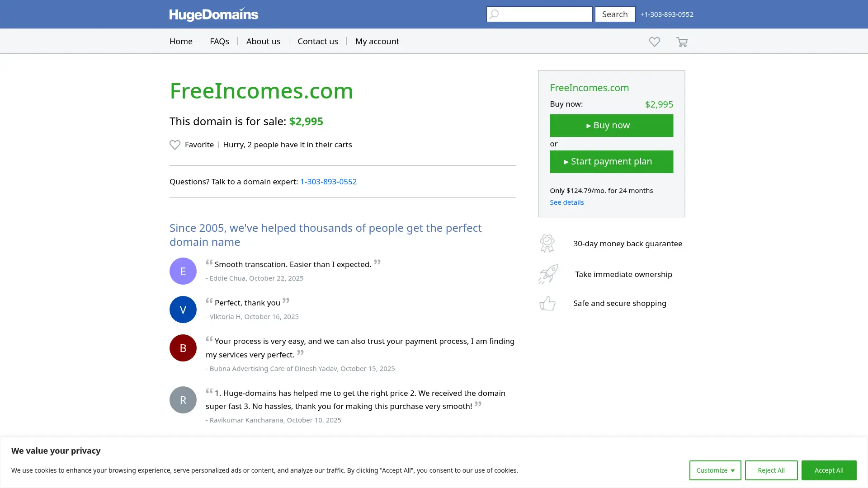Open See details for monthly pricing
868x488 pixels.
click(566, 202)
